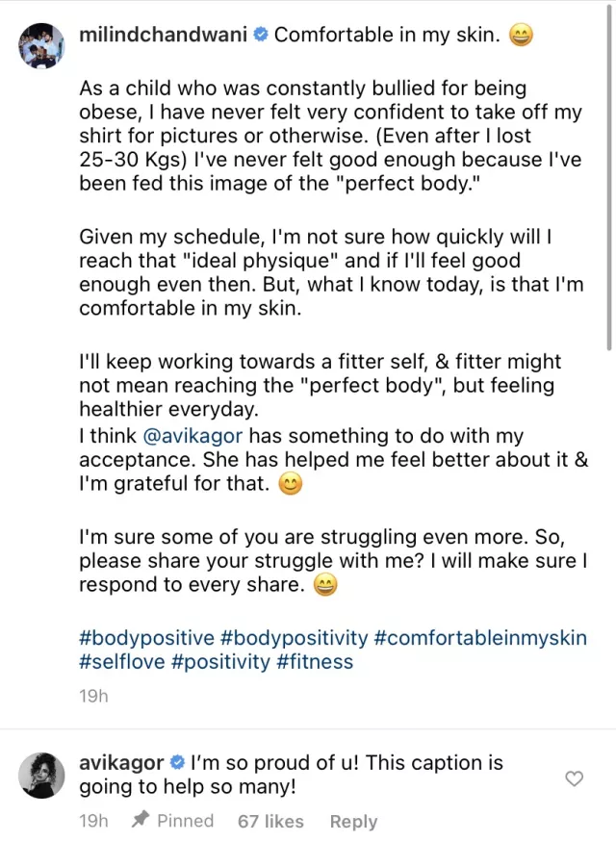Screen dimensions: 616x841
Task: Open the milindchandwani username link
Action: pyautogui.click(x=163, y=36)
